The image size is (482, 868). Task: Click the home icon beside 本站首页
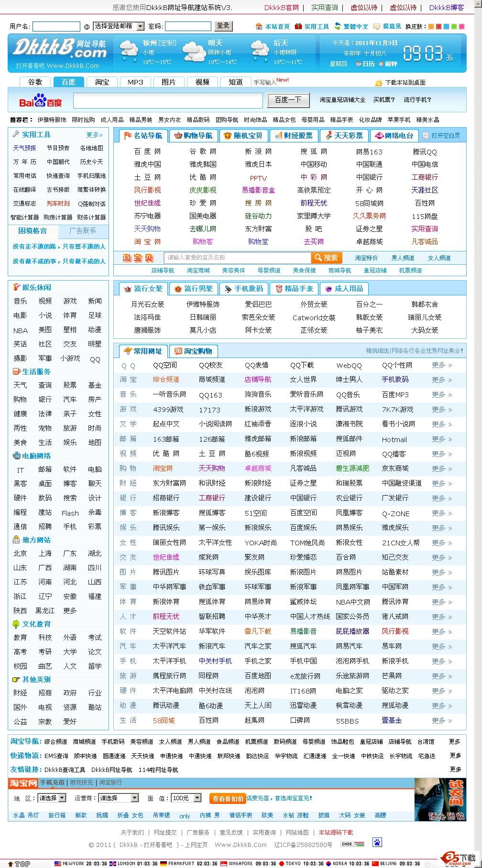click(259, 26)
